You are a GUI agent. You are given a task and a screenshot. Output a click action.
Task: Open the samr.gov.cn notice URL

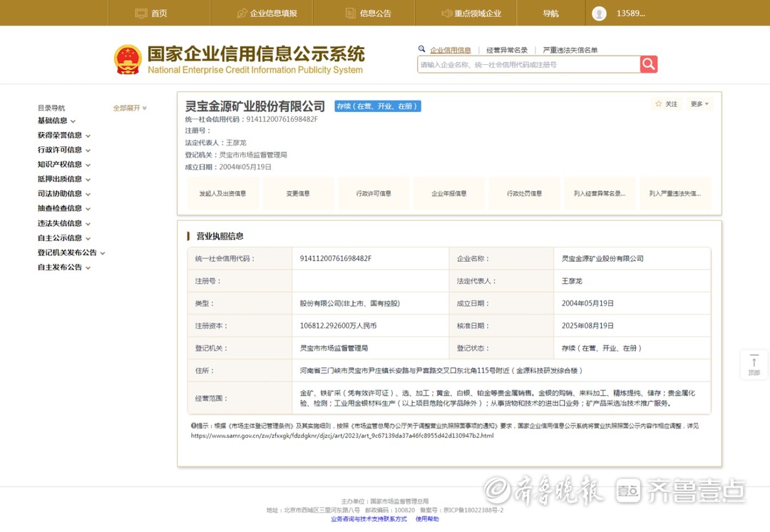click(x=342, y=436)
